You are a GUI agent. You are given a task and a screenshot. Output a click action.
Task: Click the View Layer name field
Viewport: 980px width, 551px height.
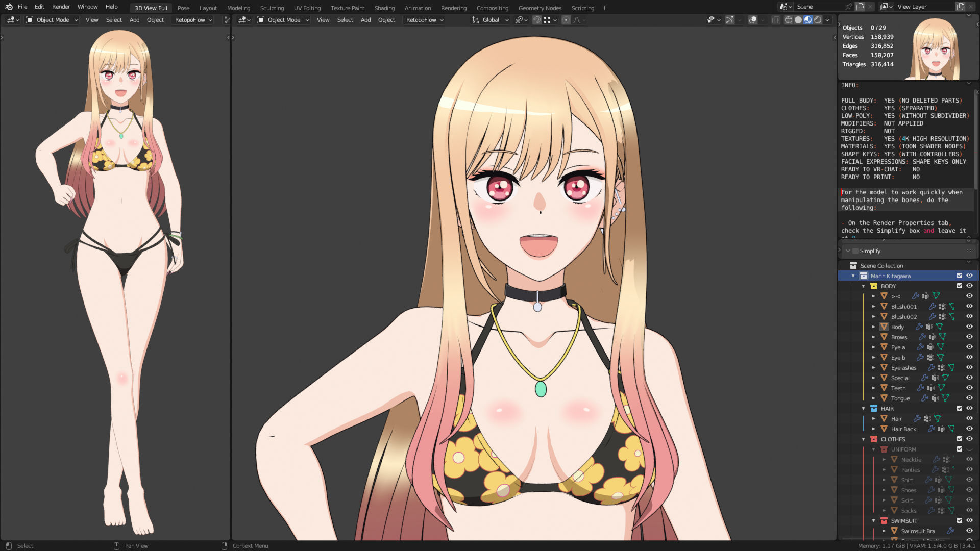pos(924,7)
